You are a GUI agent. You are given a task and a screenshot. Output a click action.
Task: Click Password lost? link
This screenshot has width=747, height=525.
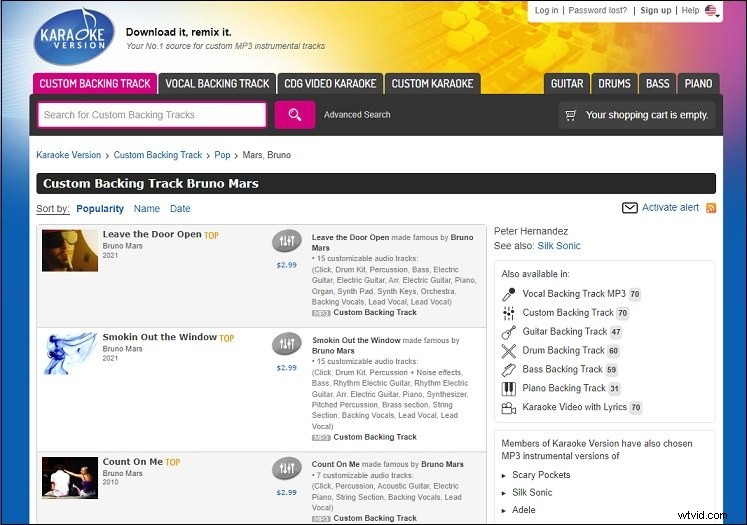[x=598, y=10]
